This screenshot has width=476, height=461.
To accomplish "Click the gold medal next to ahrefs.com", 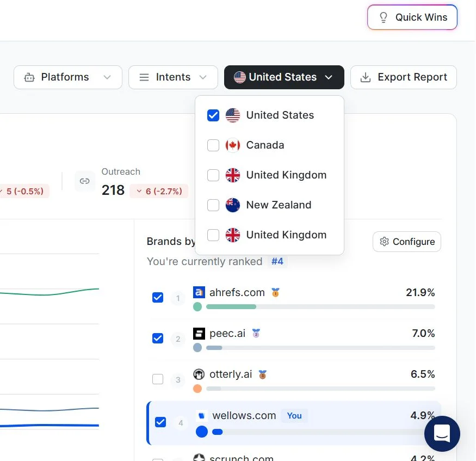I will pos(275,292).
